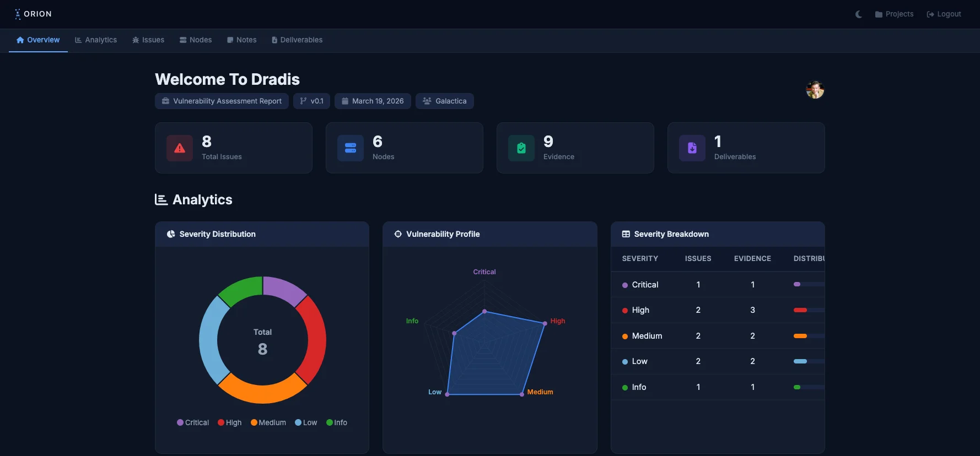Toggle Medium legend item in donut chart
The height and width of the screenshot is (456, 980).
pyautogui.click(x=268, y=422)
